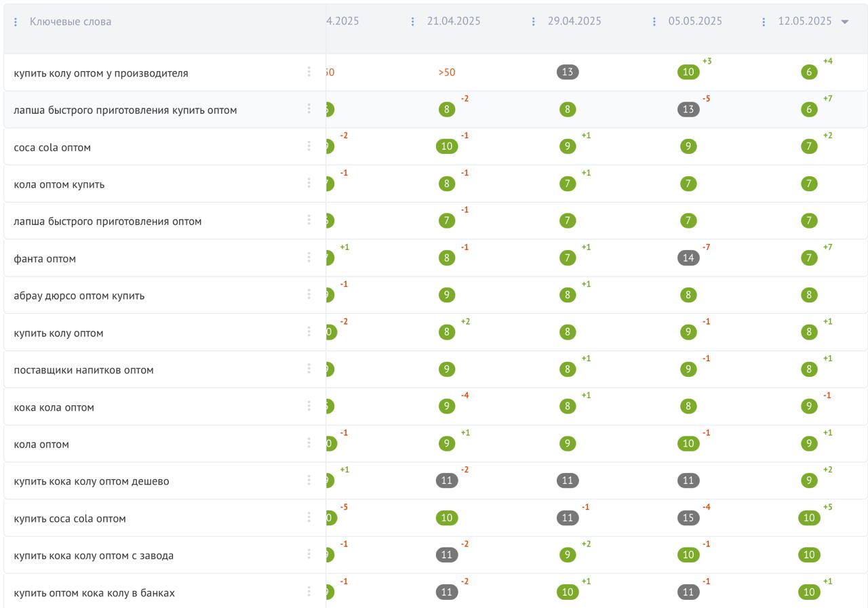This screenshot has height=608, width=868.
Task: Open row menu for 'абрау дюрсо оптом купить'
Action: (x=309, y=294)
